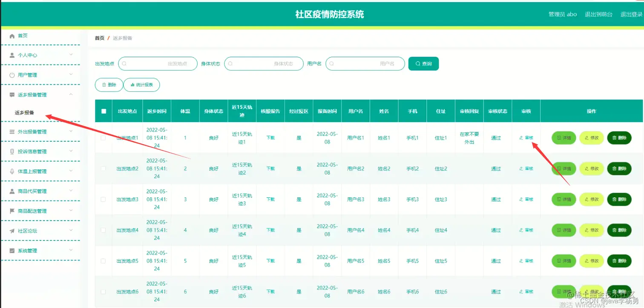Click the paper-plane icon next to 社区论坛
The width and height of the screenshot is (644, 308).
point(12,231)
